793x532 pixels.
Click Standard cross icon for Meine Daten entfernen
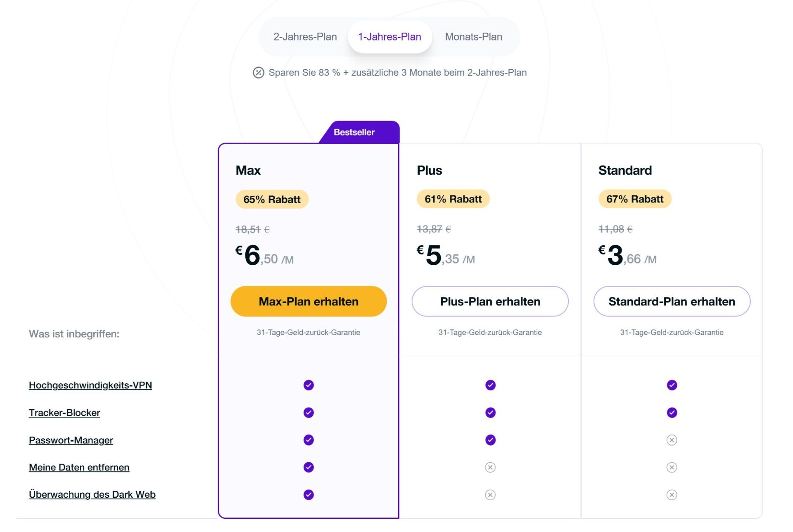point(672,468)
